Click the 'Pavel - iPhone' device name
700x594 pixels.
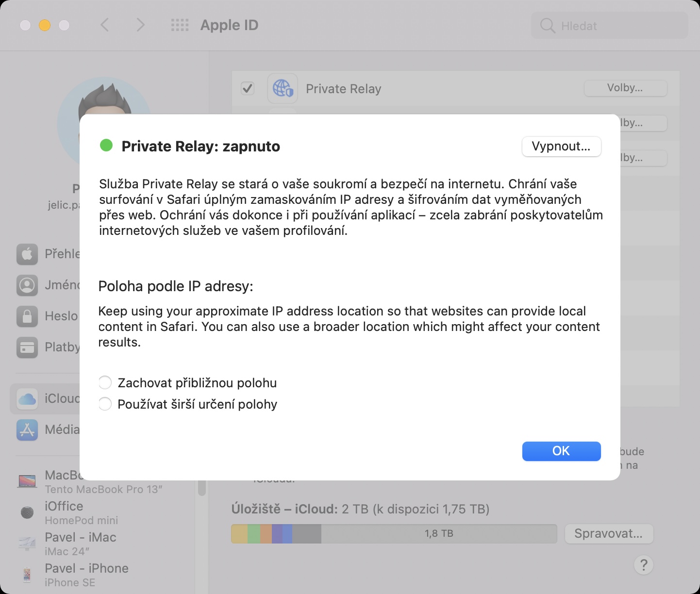(86, 568)
